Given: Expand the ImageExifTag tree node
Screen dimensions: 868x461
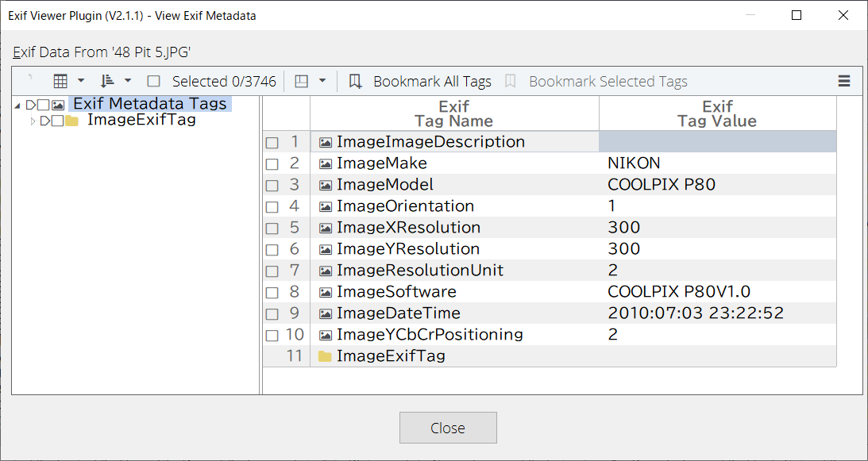Looking at the screenshot, I should pyautogui.click(x=33, y=121).
